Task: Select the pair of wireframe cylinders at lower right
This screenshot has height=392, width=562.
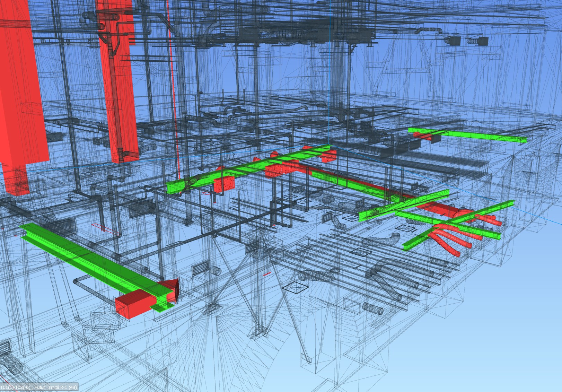Action: (372, 309)
